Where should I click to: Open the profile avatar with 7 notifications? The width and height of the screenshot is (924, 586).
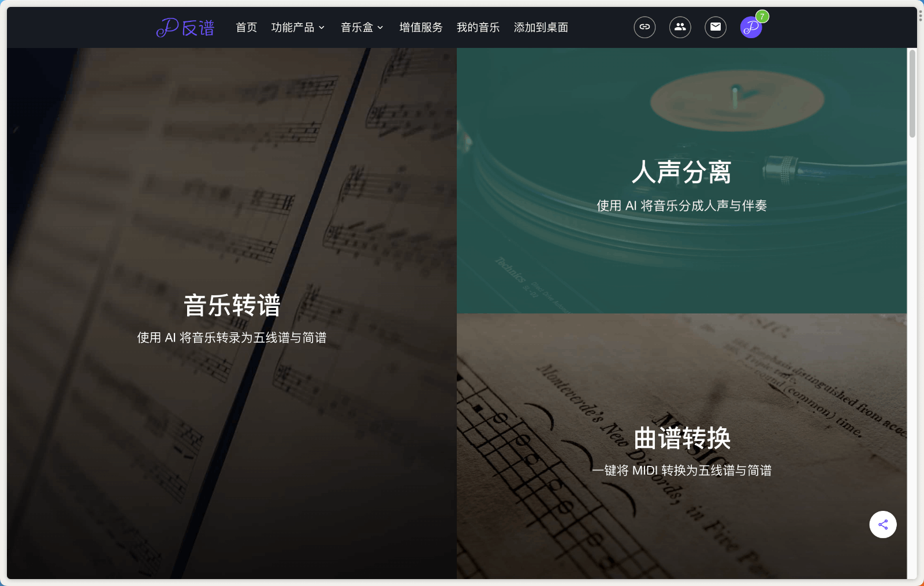coord(751,27)
